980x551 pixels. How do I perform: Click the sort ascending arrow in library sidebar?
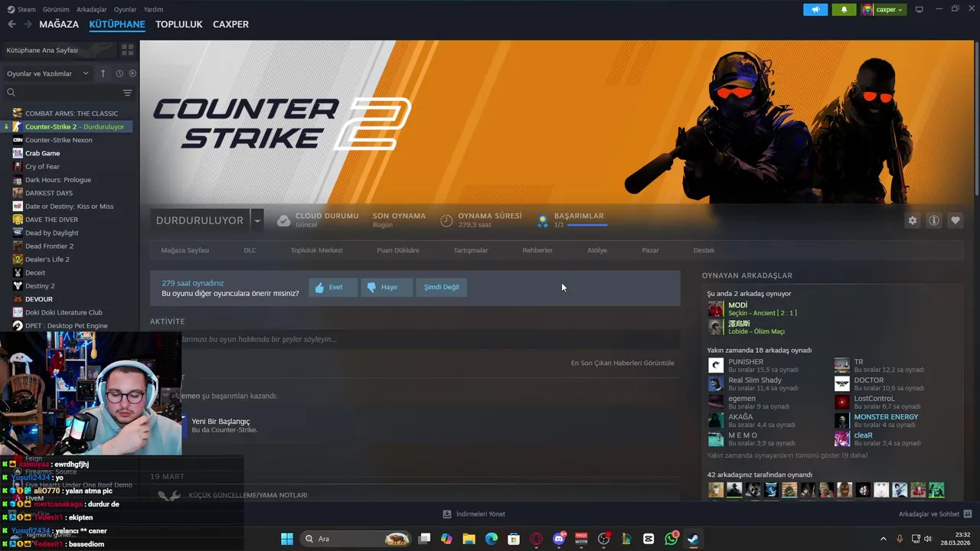103,73
